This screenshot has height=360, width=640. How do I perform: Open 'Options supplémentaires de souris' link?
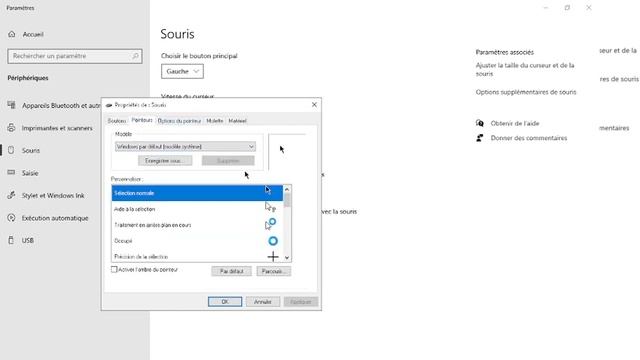[526, 92]
